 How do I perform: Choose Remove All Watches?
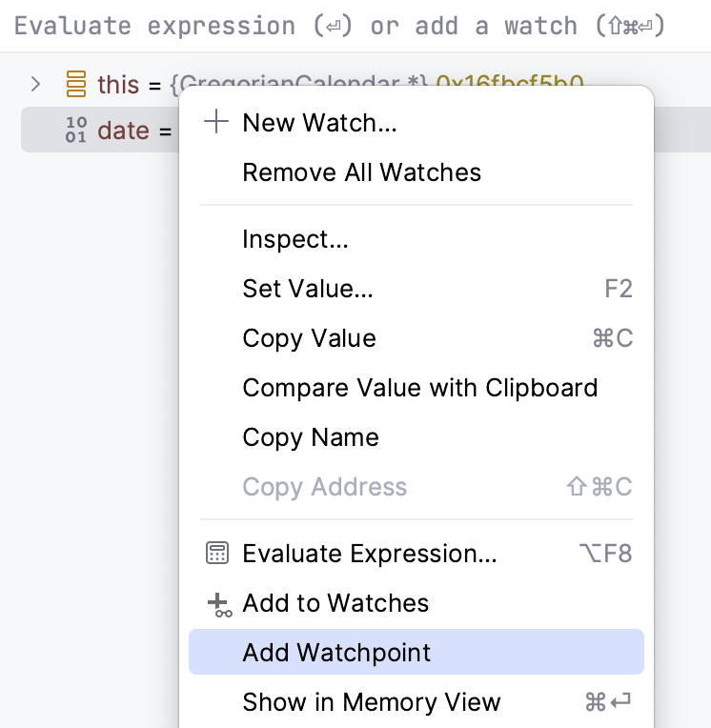361,172
